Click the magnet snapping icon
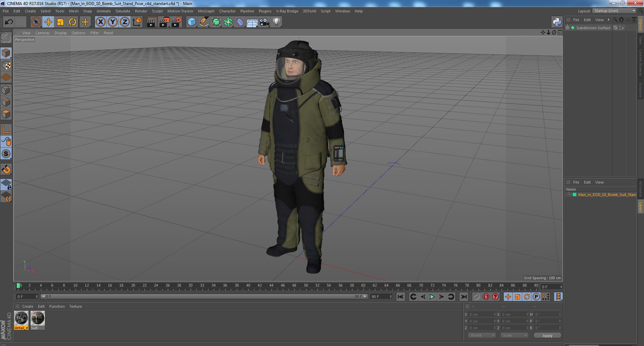The width and height of the screenshot is (644, 346). 6,169
